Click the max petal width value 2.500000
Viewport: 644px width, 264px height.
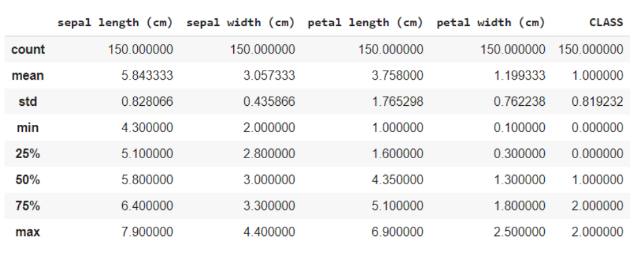coord(519,232)
